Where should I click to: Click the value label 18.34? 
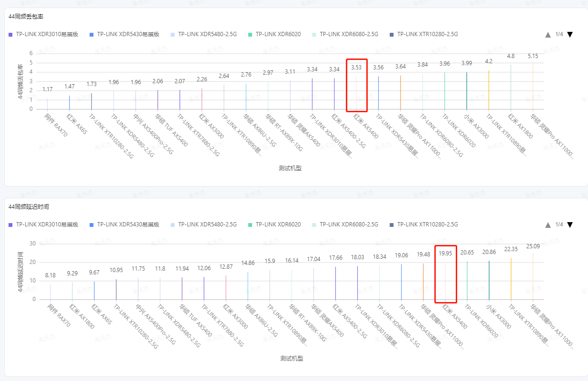pyautogui.click(x=380, y=257)
